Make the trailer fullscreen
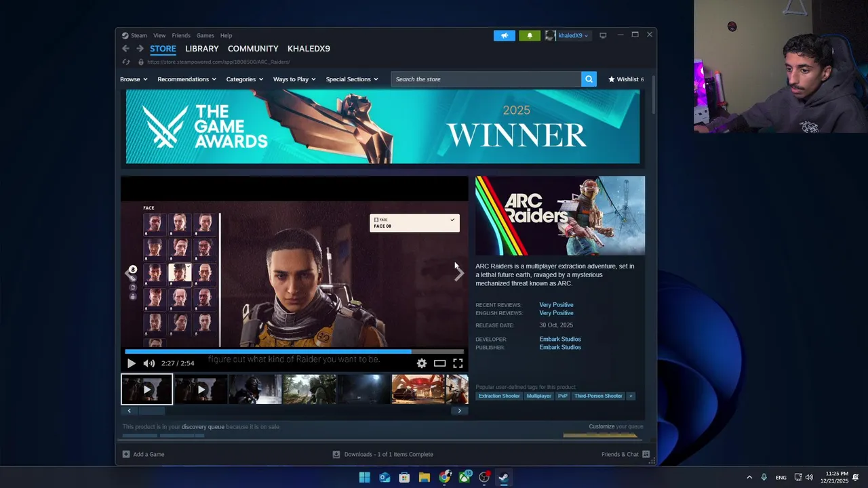This screenshot has height=488, width=868. [458, 363]
